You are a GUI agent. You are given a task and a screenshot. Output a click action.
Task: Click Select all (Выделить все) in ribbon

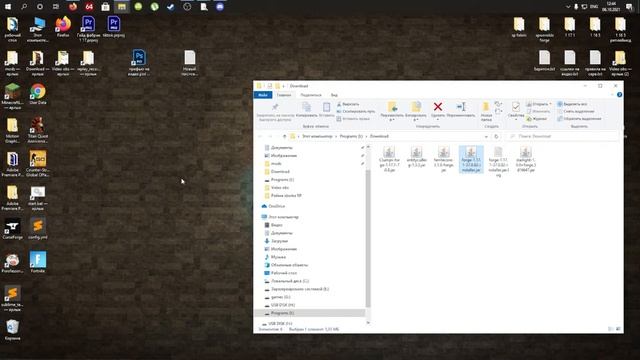572,104
